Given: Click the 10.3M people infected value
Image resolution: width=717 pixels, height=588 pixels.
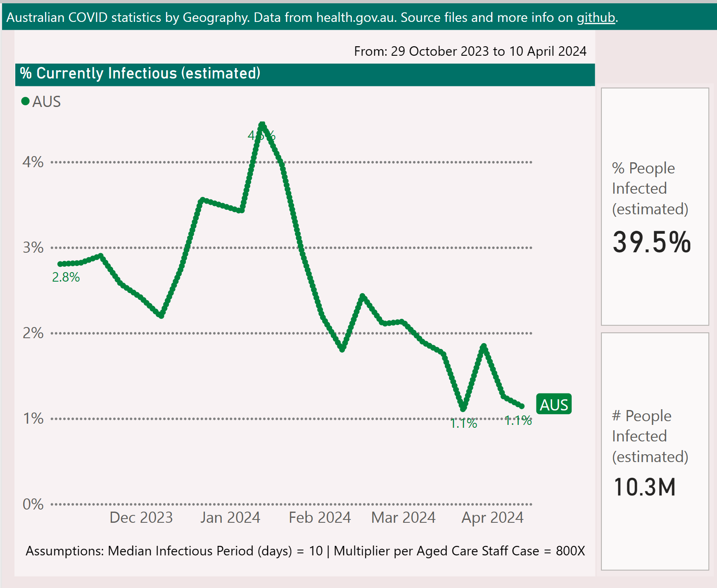Looking at the screenshot, I should (644, 487).
